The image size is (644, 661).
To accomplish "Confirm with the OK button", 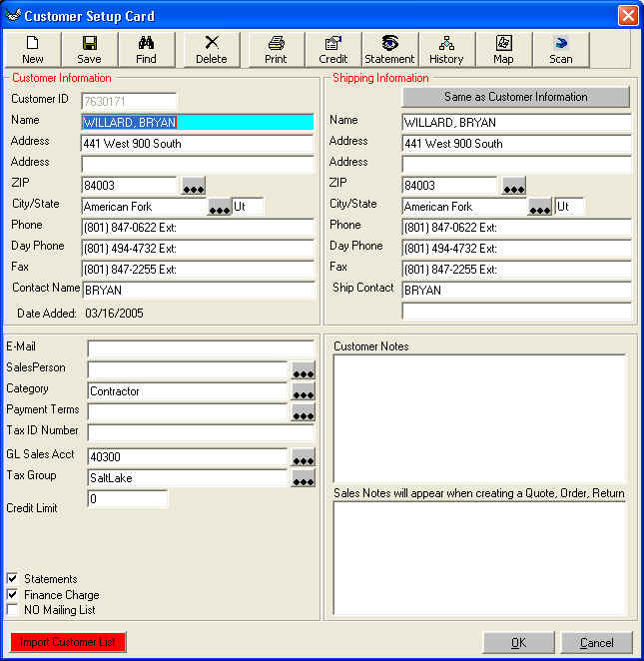I will tap(519, 642).
